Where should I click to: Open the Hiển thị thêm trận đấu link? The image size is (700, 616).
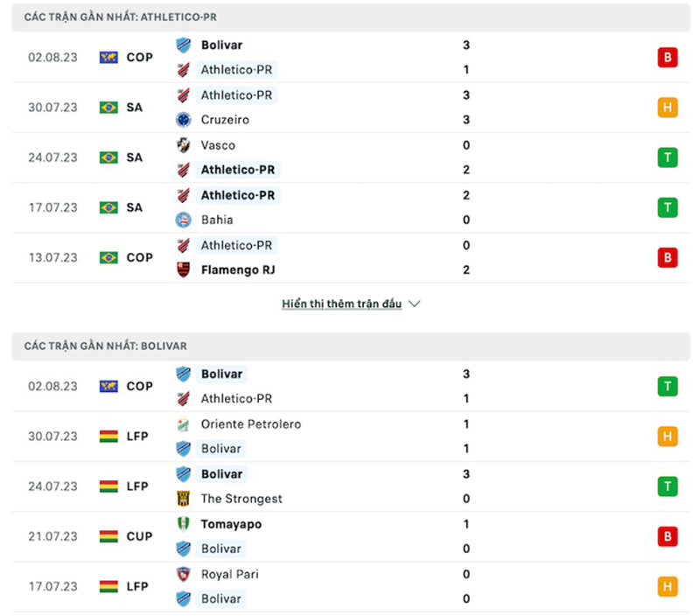coord(341,304)
